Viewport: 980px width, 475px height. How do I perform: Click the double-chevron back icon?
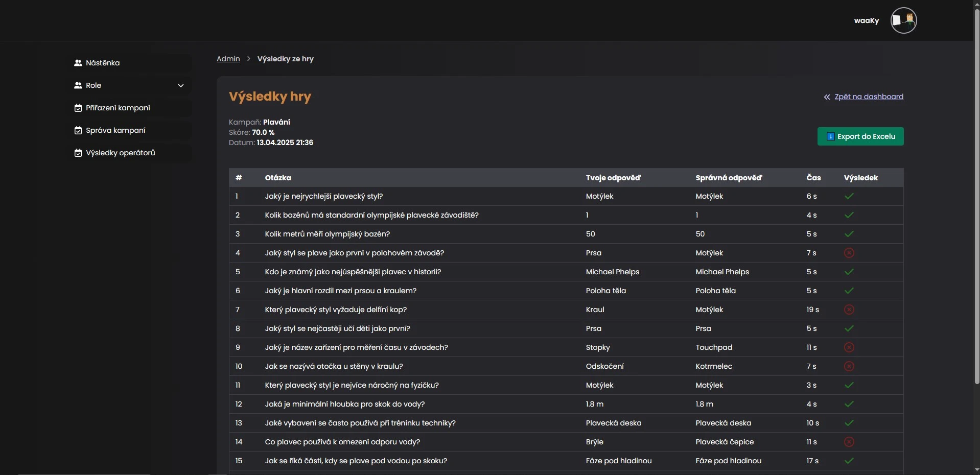point(827,97)
